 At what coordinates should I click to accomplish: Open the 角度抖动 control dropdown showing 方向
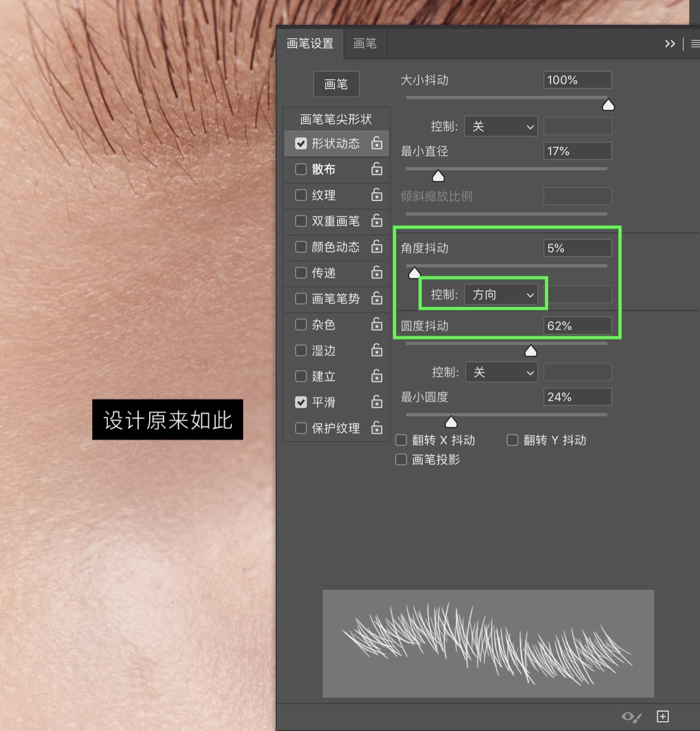(x=502, y=294)
